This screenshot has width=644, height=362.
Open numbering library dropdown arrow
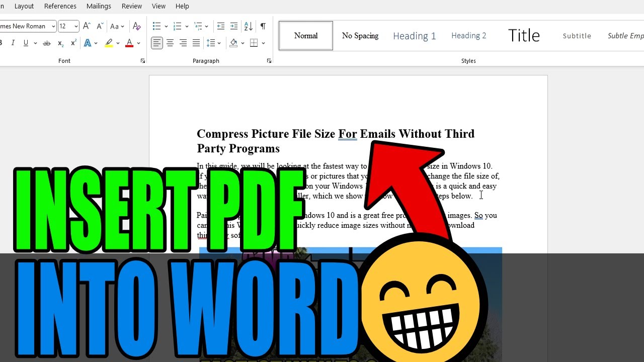click(187, 26)
